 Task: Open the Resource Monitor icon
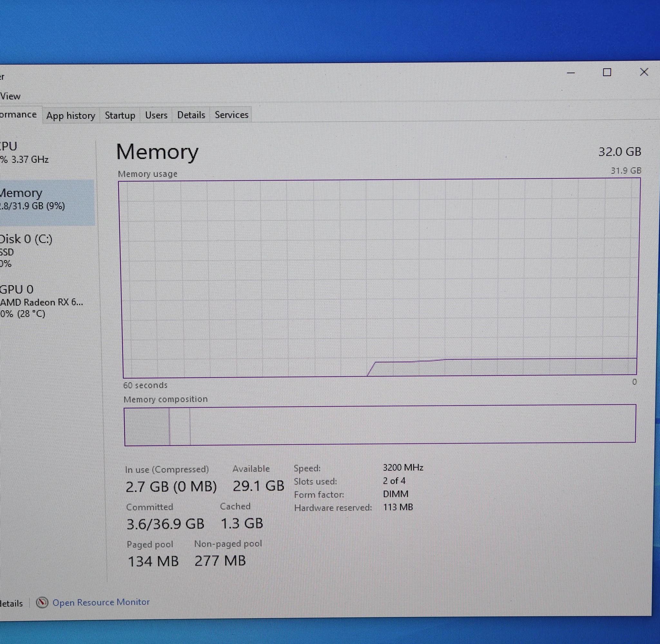tap(42, 602)
